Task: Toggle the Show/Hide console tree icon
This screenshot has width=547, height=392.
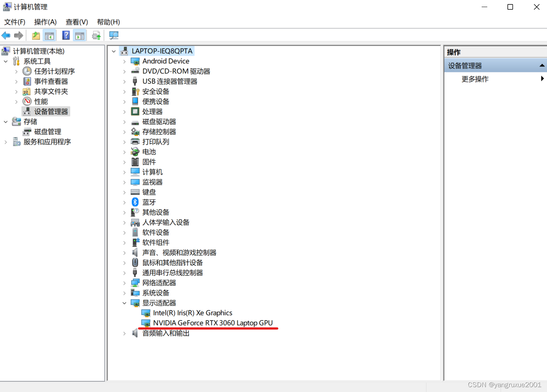Action: pyautogui.click(x=49, y=35)
